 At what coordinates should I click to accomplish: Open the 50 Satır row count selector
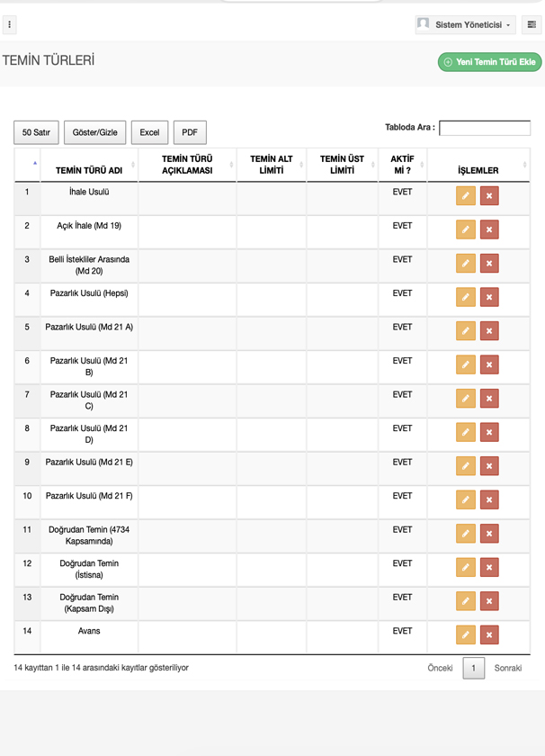36,132
